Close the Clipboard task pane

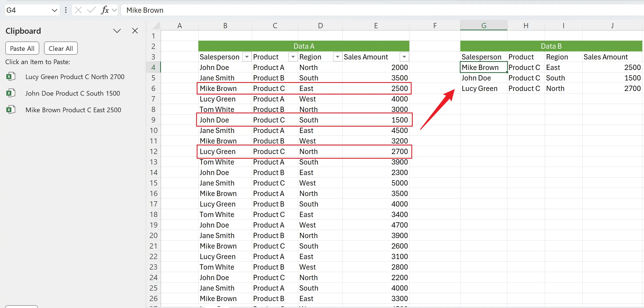point(135,31)
